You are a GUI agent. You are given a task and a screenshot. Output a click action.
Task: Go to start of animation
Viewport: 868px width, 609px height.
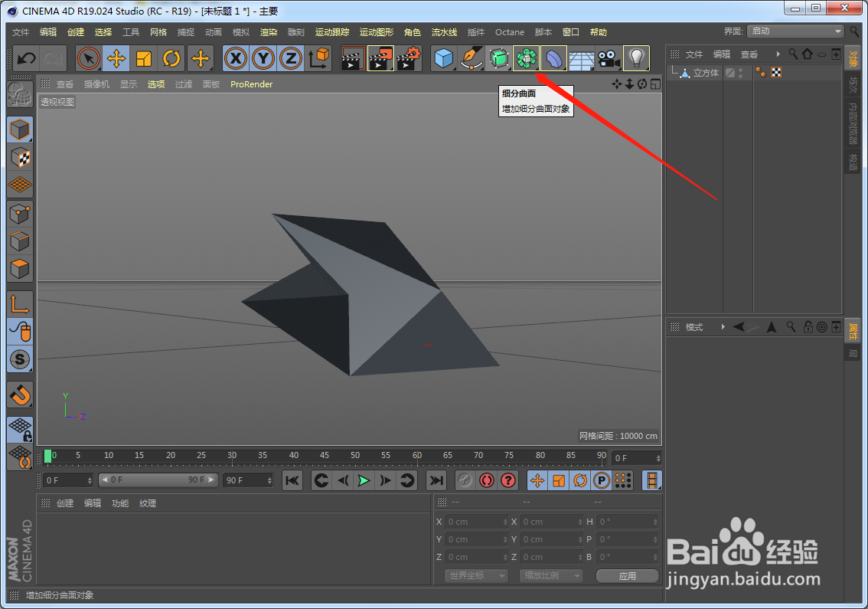292,480
